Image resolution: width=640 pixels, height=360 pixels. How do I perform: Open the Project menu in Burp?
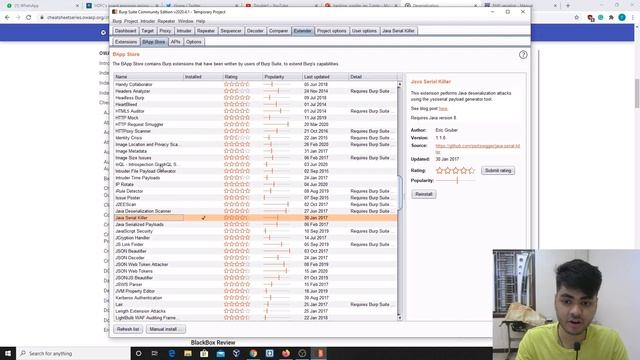131,21
